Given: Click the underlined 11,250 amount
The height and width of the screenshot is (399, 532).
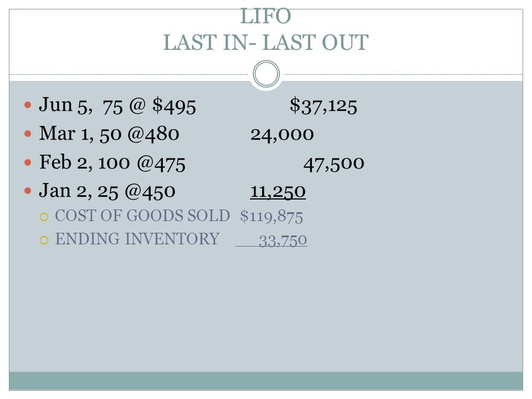Looking at the screenshot, I should coord(278,192).
